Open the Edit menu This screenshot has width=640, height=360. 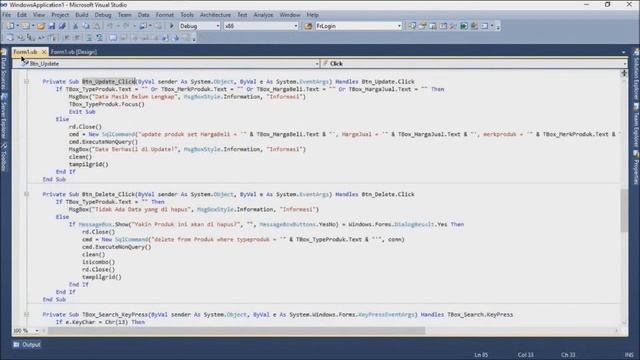coord(22,15)
